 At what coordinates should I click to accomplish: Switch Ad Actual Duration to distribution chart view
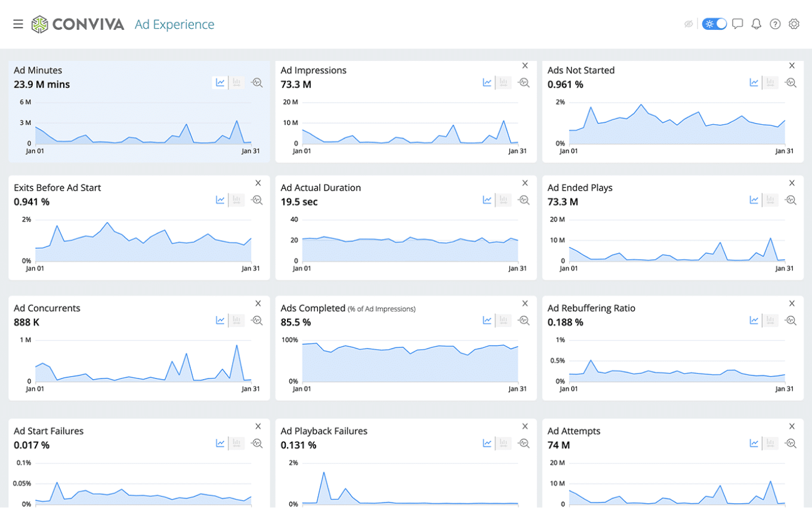(x=504, y=200)
